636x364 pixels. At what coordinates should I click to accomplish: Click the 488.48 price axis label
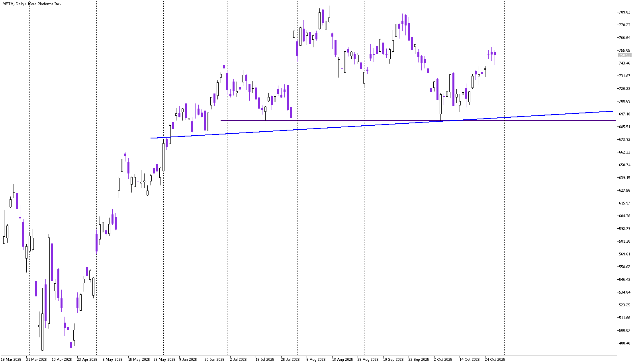click(624, 343)
